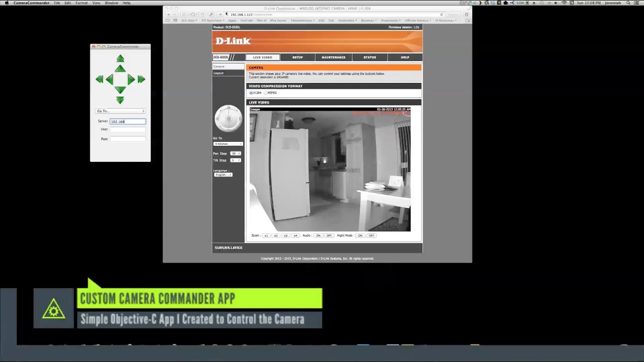Open the Pan Step dropdown
644x362 pixels.
point(235,153)
